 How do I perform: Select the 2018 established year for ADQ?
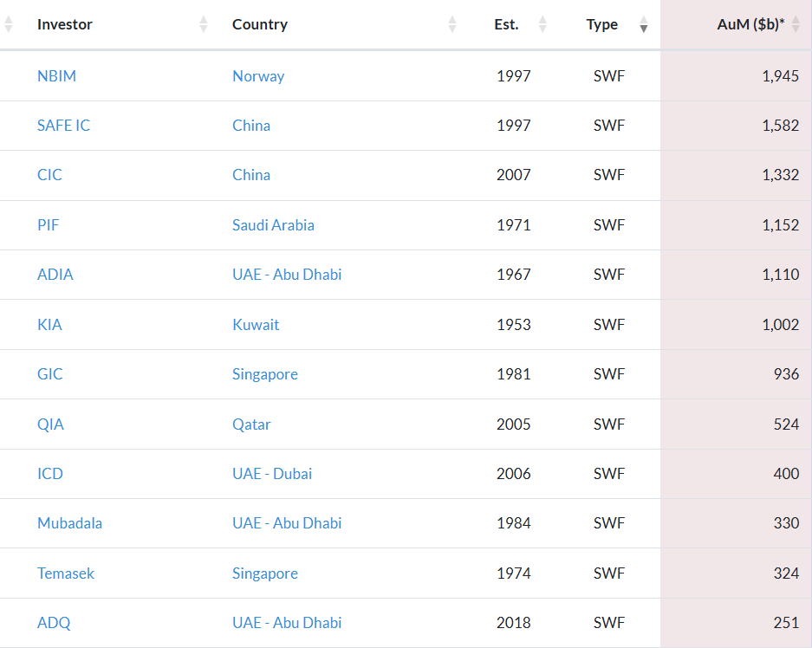[514, 623]
